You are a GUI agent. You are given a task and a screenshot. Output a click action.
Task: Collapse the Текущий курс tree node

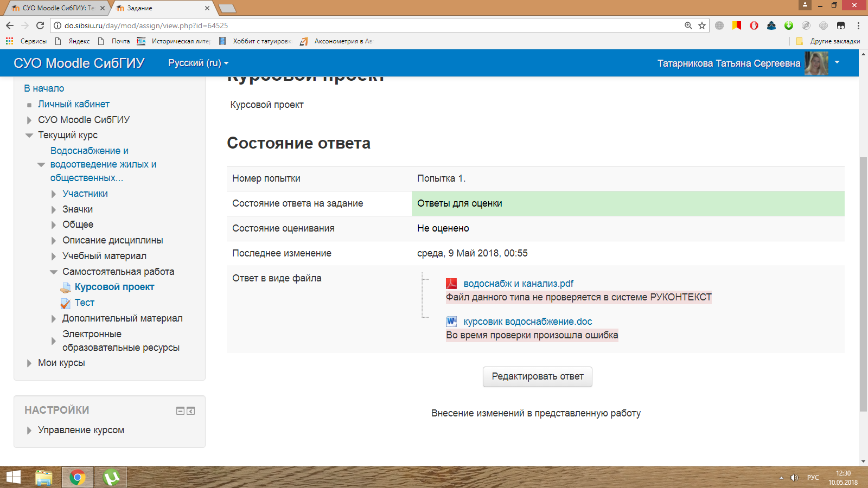(29, 136)
